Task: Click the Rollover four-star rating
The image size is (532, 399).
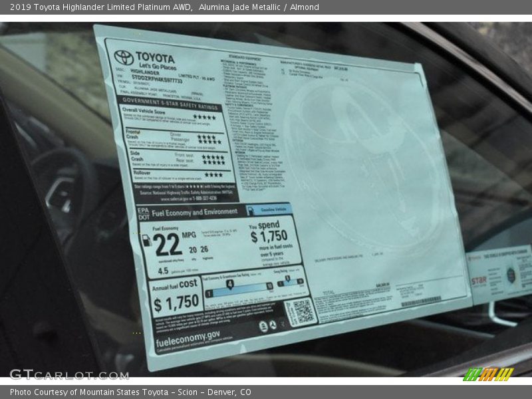Action: [x=213, y=175]
